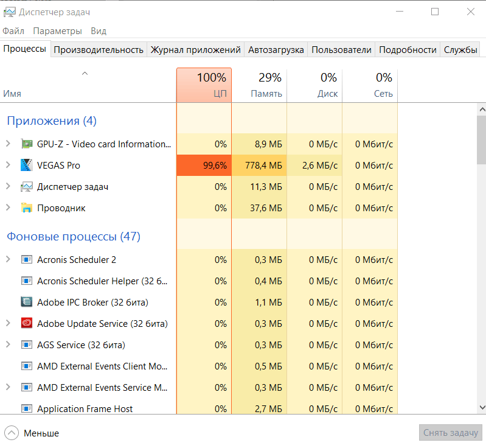Click the Acronis Scheduler 2 icon
Image resolution: width=486 pixels, height=448 pixels.
coord(27,259)
